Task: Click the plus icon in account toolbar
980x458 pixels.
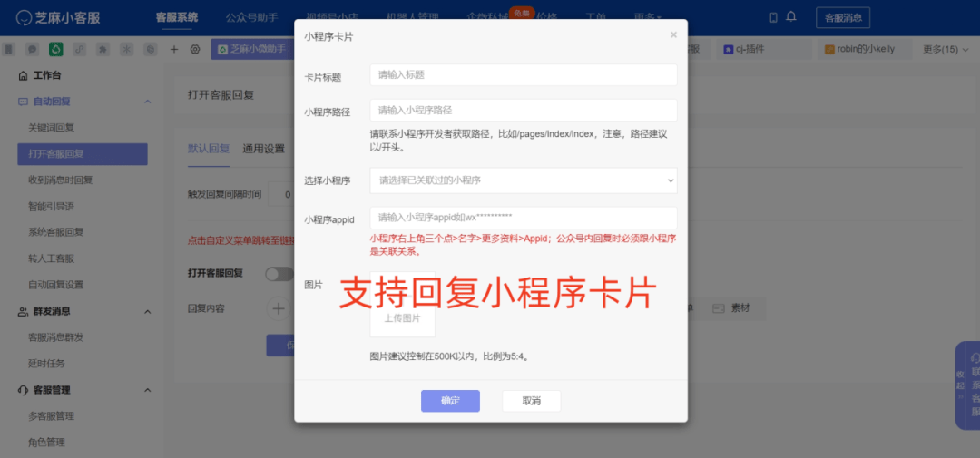Action: tap(174, 49)
